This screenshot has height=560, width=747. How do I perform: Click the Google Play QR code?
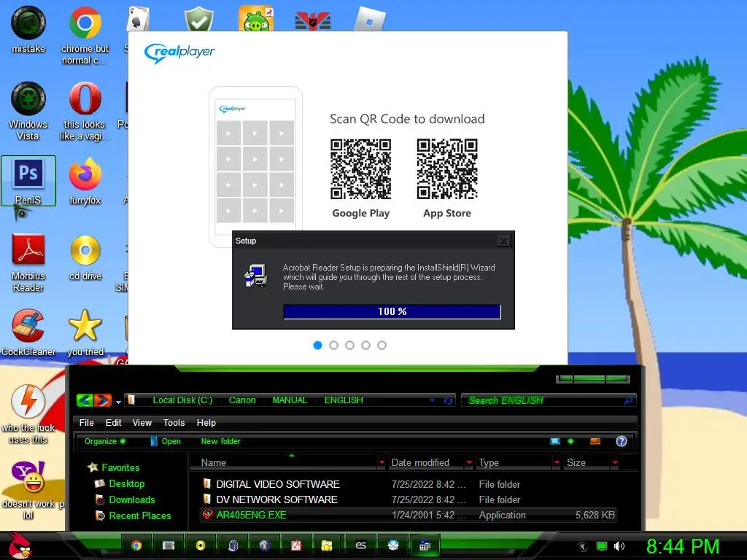click(x=360, y=169)
